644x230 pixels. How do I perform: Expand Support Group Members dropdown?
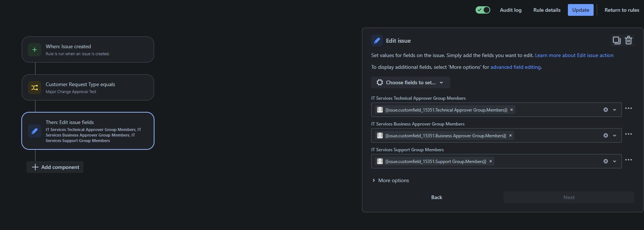click(615, 161)
